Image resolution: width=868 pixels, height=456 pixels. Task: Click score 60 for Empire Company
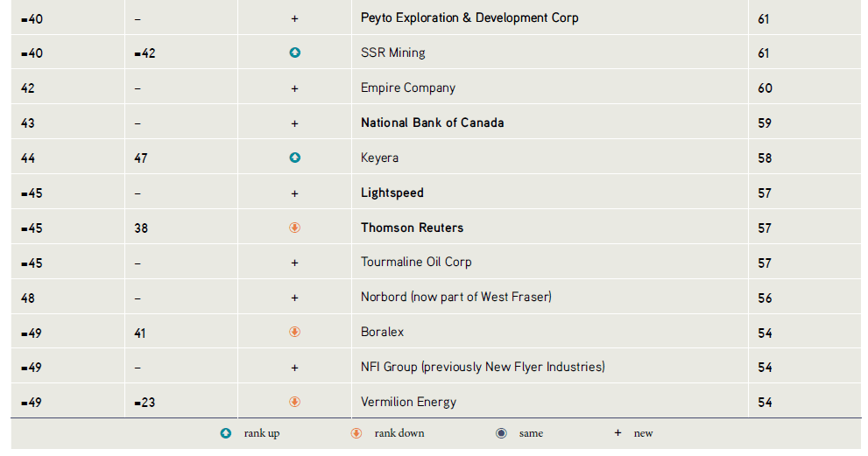coord(765,88)
